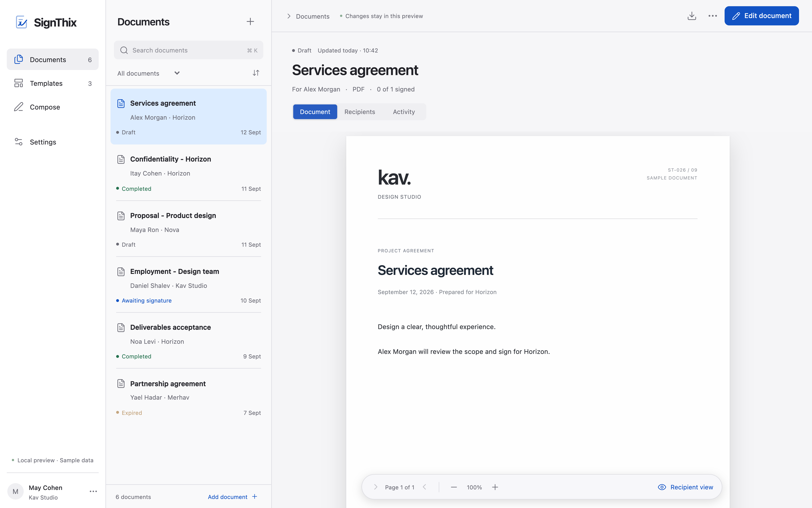Select the Partnership agreement title text

(168, 384)
